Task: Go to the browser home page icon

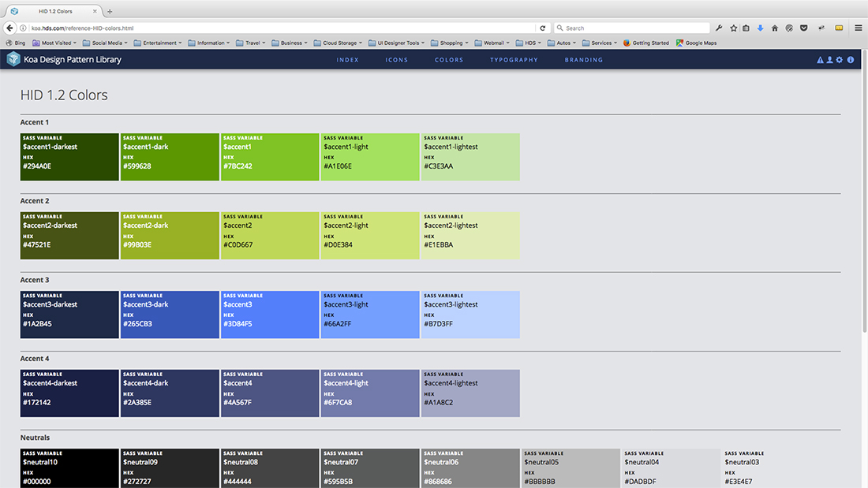Action: 775,28
